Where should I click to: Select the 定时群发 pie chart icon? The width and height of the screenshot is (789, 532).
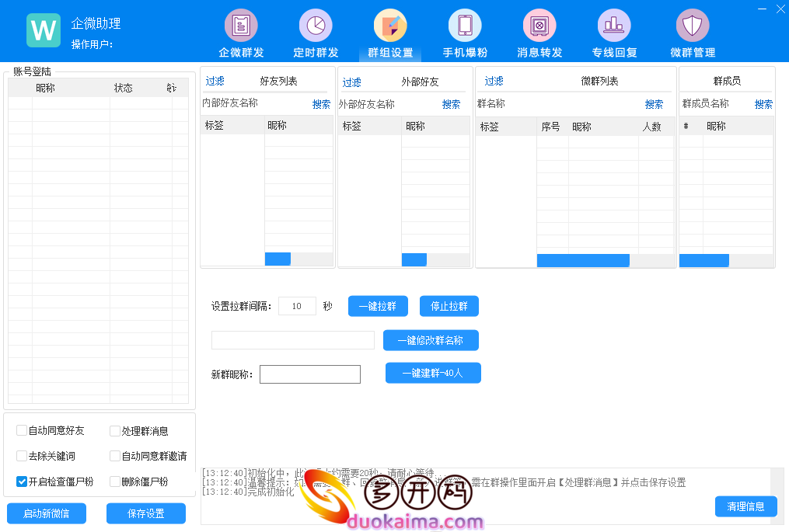click(316, 26)
